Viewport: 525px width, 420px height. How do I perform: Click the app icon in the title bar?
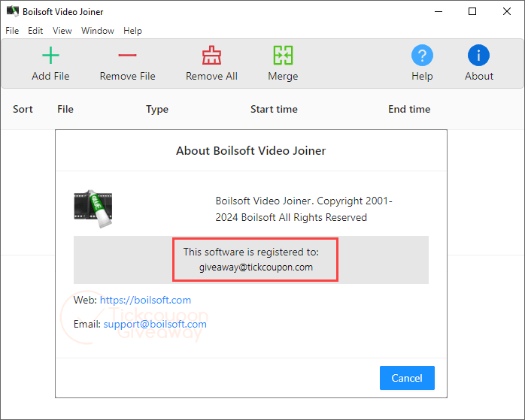click(x=13, y=11)
